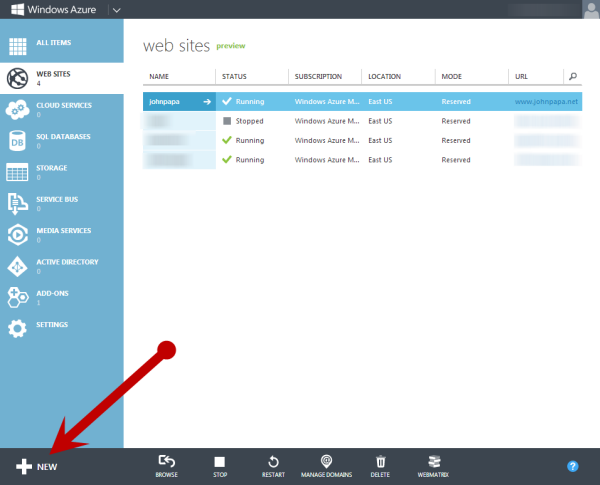This screenshot has height=485, width=600.
Task: Open the Storage section
Action: coord(52,168)
